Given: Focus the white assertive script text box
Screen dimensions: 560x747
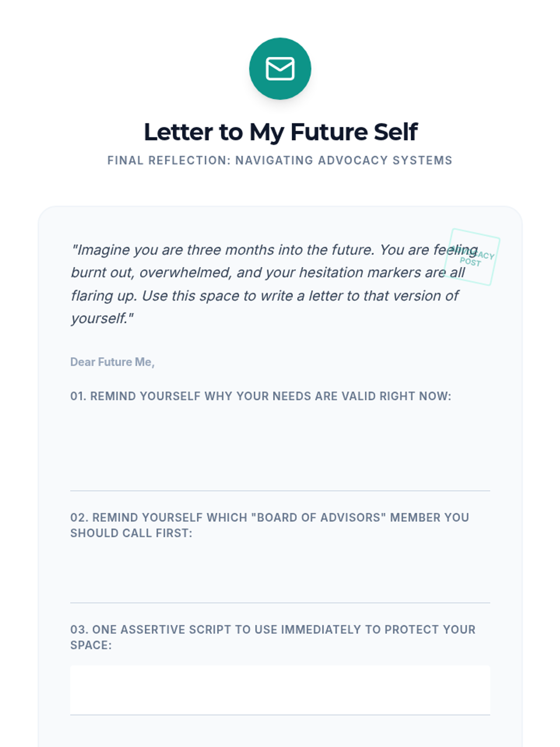Looking at the screenshot, I should [x=280, y=690].
